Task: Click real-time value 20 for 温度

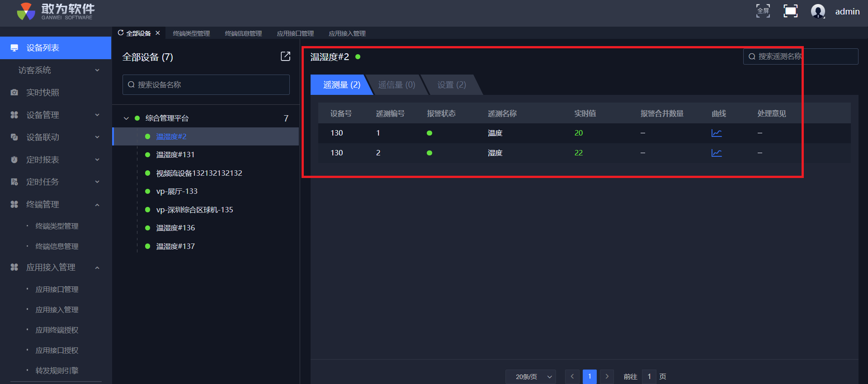Action: click(x=579, y=133)
